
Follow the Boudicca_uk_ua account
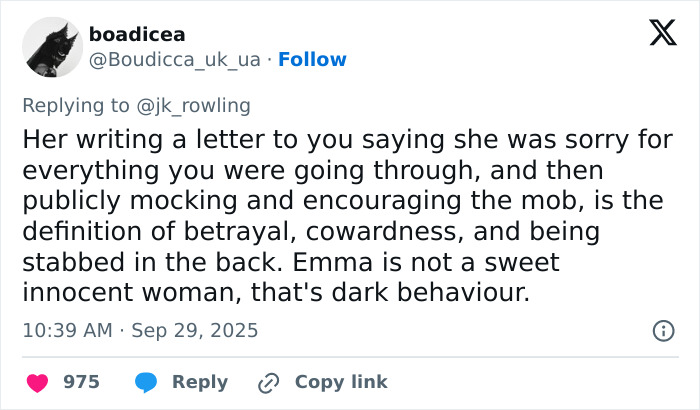tap(312, 60)
